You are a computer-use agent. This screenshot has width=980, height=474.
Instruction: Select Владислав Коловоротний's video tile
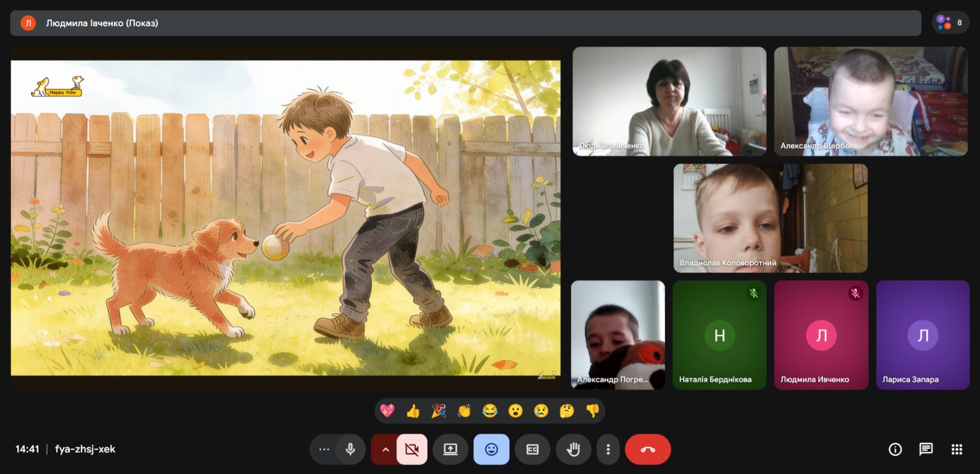770,218
